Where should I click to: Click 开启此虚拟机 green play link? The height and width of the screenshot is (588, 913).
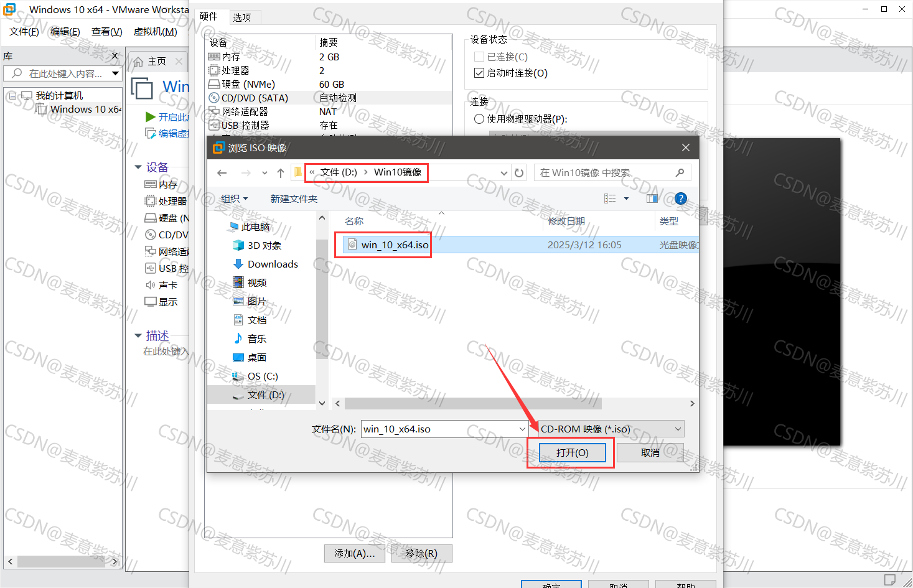point(167,117)
